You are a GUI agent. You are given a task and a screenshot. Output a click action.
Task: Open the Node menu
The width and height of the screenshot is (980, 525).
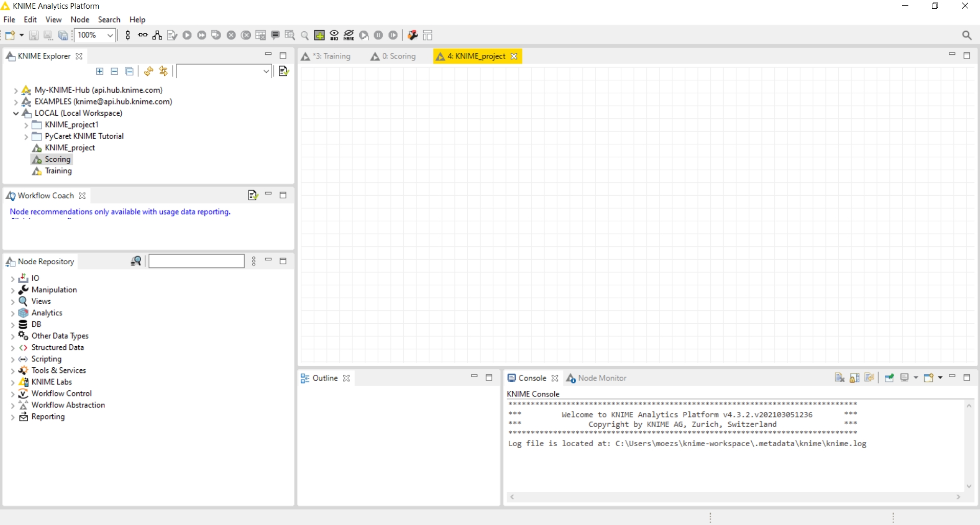click(79, 19)
